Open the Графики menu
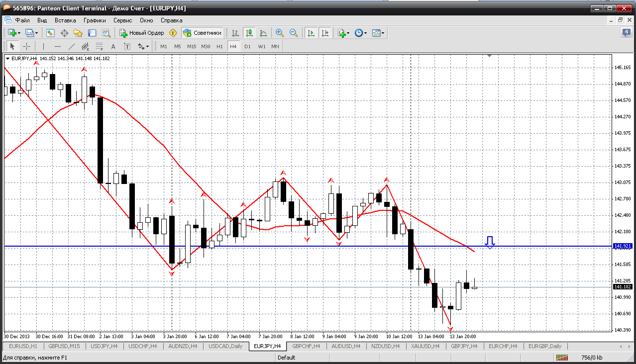The height and width of the screenshot is (364, 636). (95, 20)
